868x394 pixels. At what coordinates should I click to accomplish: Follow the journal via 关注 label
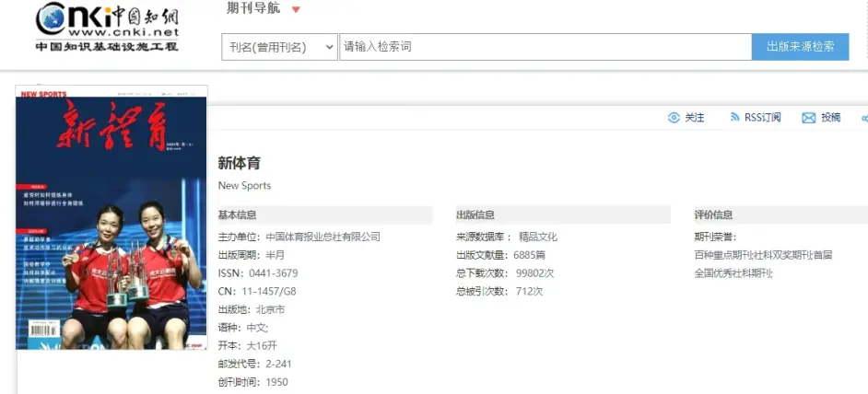coord(695,117)
